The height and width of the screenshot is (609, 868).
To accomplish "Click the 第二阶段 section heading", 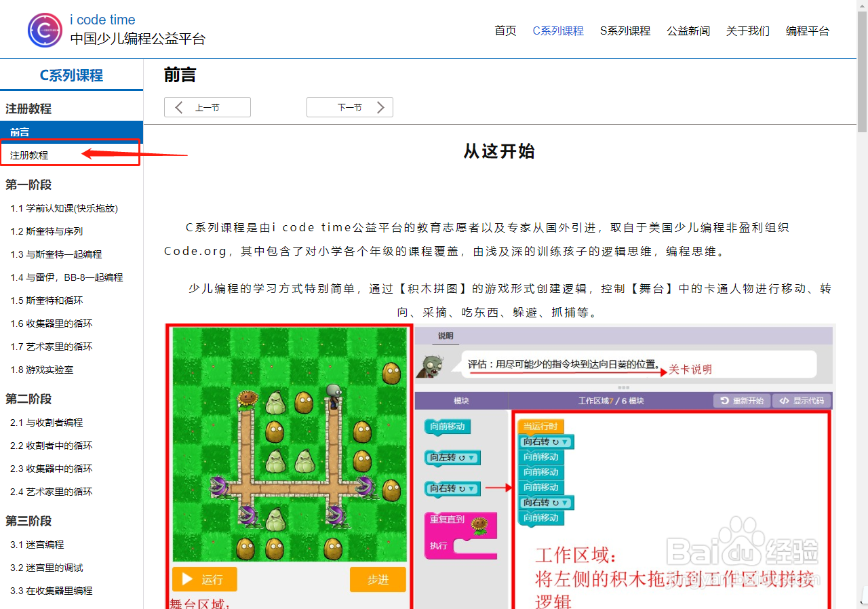I will [x=28, y=399].
